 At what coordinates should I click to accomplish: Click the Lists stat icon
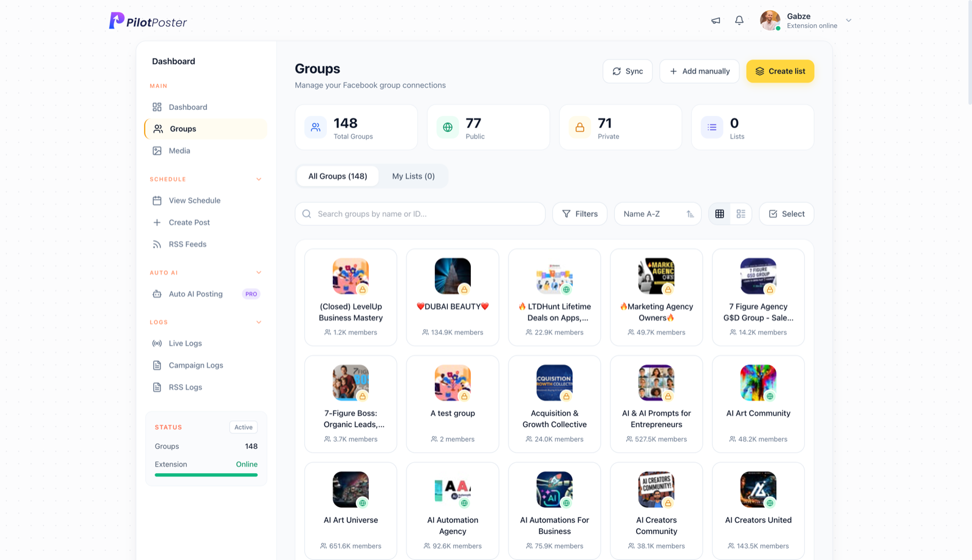712,128
